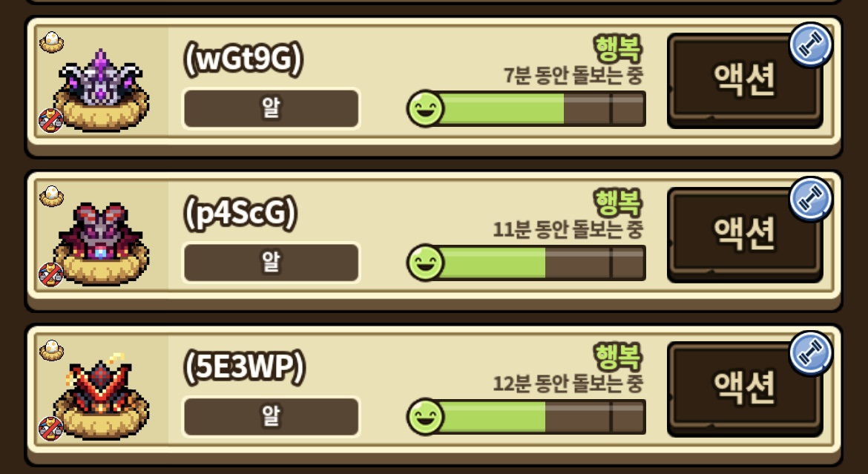Click the small egg nest icon on p4ScG
This screenshot has height=474, width=868.
pos(51,196)
